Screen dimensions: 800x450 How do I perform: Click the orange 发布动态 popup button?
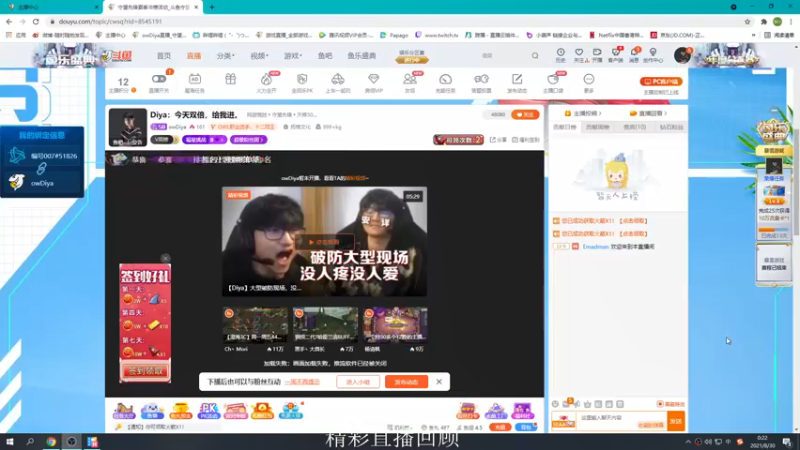tap(406, 382)
